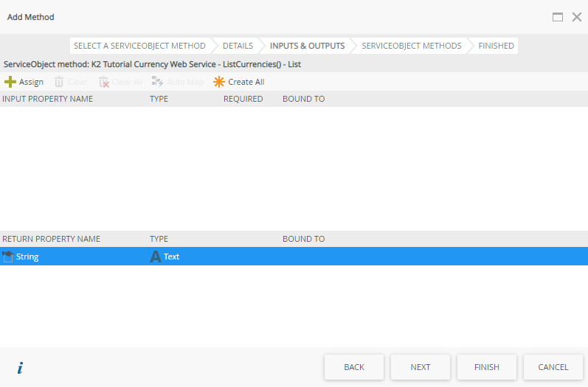Screen dimensions: 588x387
Task: Click the String property row icon
Action: (x=8, y=257)
